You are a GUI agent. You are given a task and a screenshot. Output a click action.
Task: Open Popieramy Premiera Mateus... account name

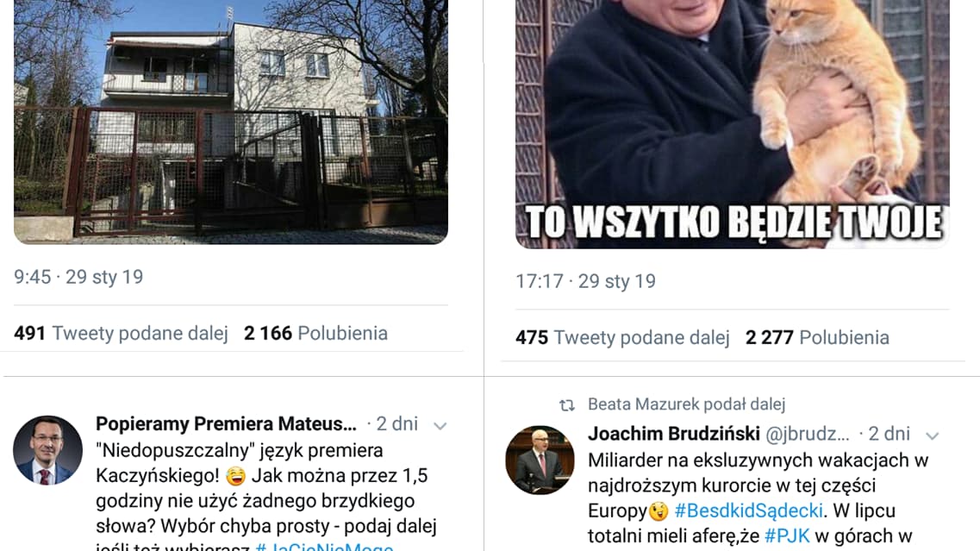[226, 424]
